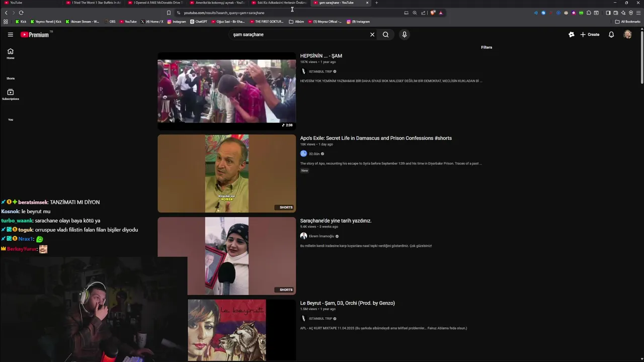Open 'Apo's Exile: Secret Life in Damascus' title
The width and height of the screenshot is (644, 362).
pos(376,138)
